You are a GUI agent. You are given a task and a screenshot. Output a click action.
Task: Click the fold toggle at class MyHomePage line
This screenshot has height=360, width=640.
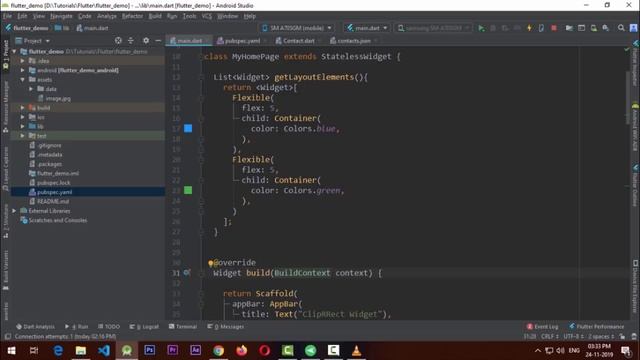(x=201, y=57)
